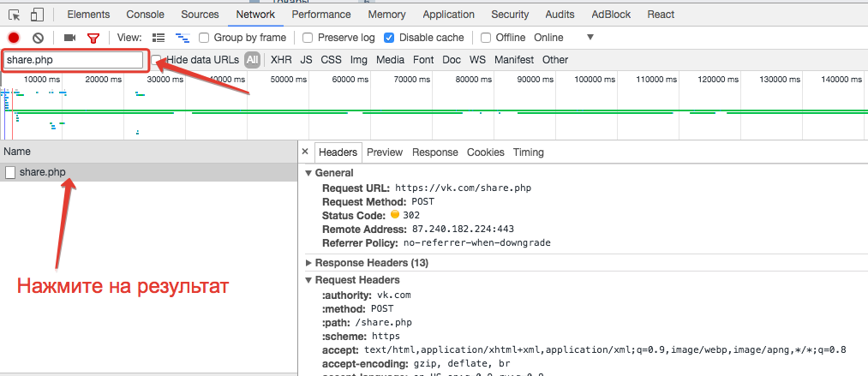Expand Response Headers (13) section
The height and width of the screenshot is (376, 868).
point(309,263)
